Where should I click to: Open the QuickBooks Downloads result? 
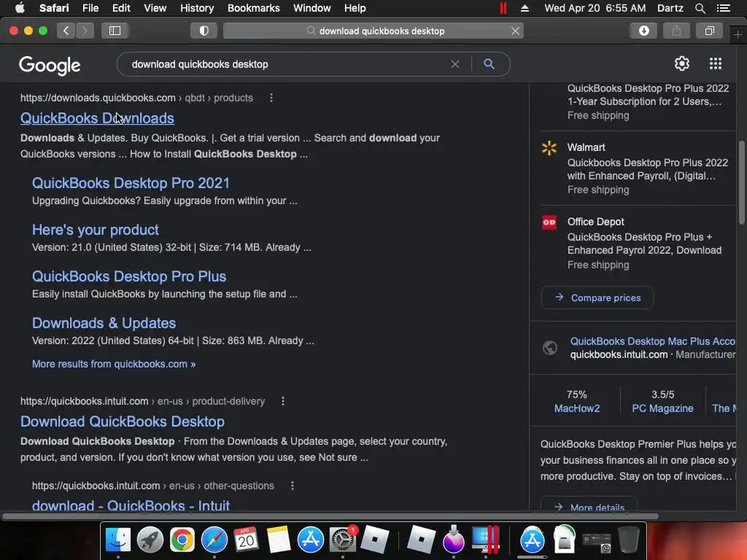click(97, 118)
